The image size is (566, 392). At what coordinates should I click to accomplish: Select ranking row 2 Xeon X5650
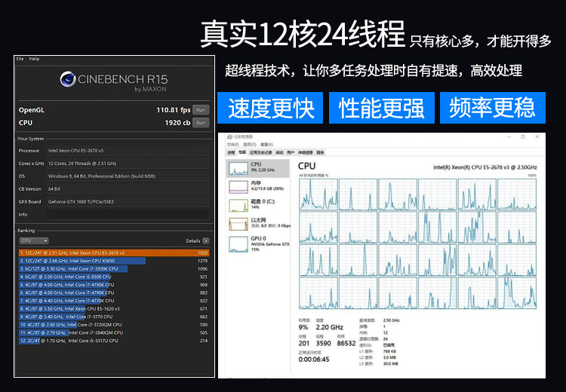coord(114,261)
